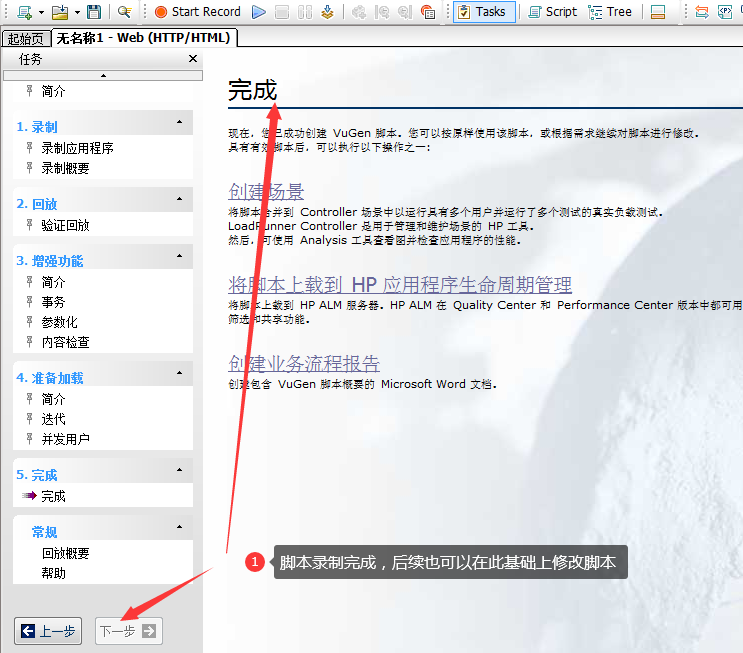This screenshot has height=653, width=743.
Task: Open 回放概要 under 常规
Action: point(65,553)
